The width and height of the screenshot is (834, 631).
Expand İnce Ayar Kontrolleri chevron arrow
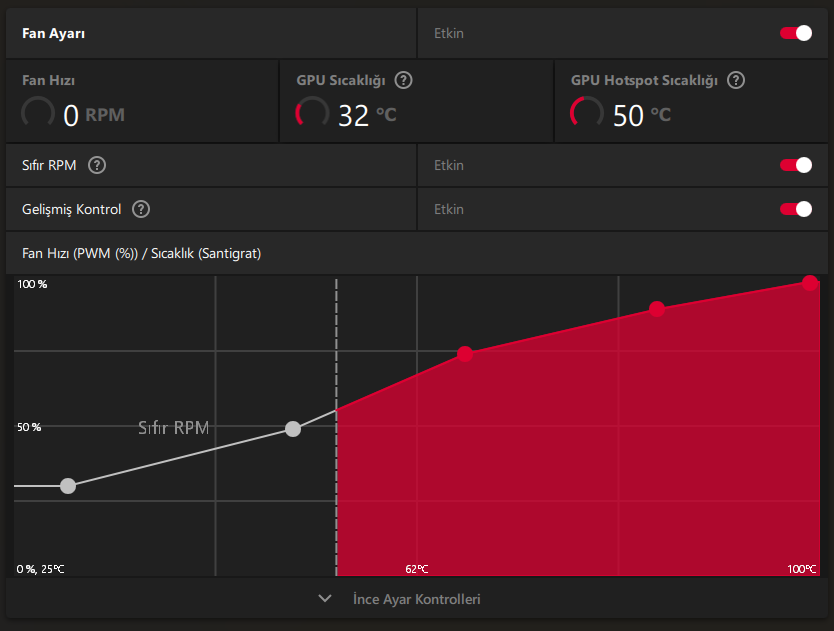(325, 599)
